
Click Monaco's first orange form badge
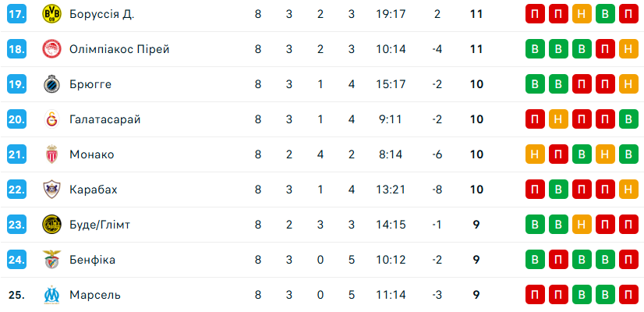(x=535, y=154)
